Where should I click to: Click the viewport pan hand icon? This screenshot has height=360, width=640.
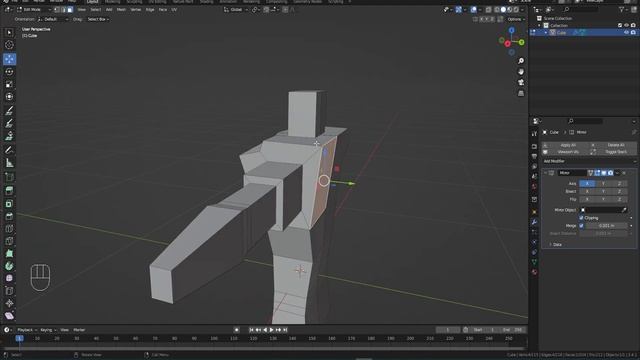pos(521,72)
